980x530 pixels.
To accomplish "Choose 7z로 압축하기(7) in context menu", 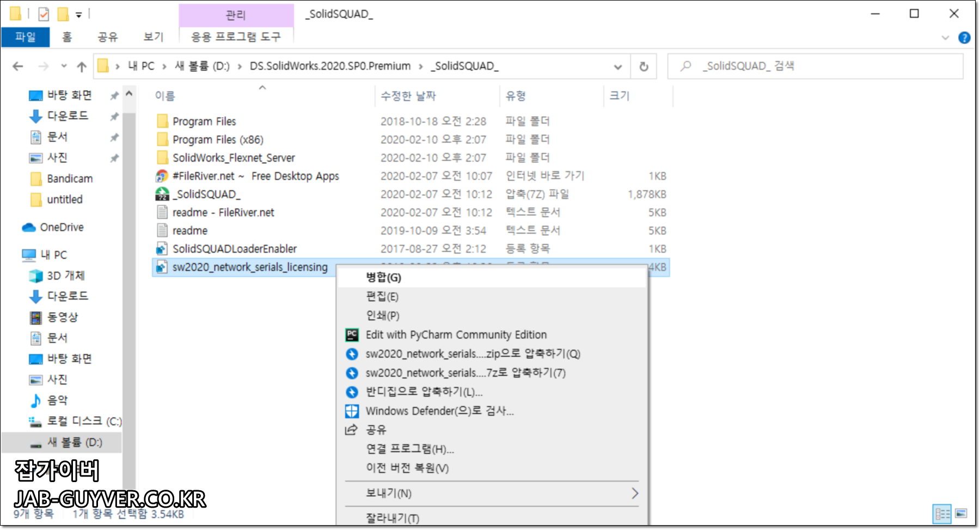I will click(492, 373).
